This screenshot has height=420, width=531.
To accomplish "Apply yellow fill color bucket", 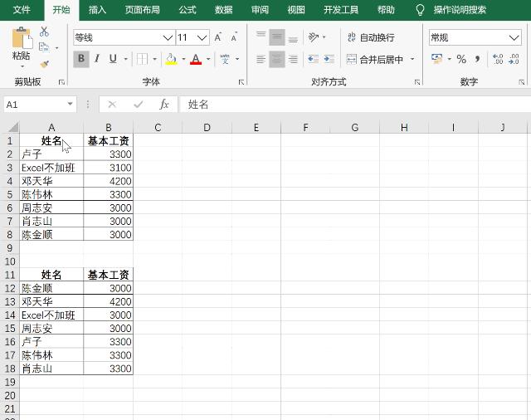I will [172, 59].
